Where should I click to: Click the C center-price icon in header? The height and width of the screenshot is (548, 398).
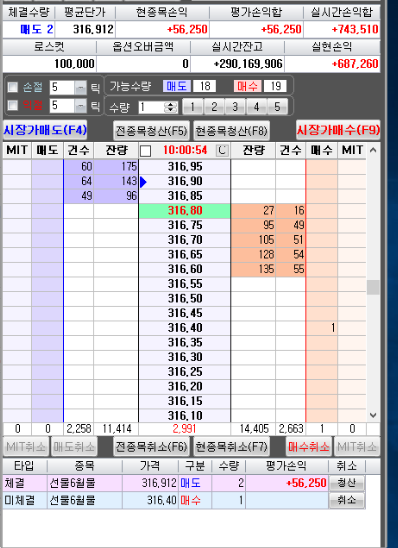[222, 150]
